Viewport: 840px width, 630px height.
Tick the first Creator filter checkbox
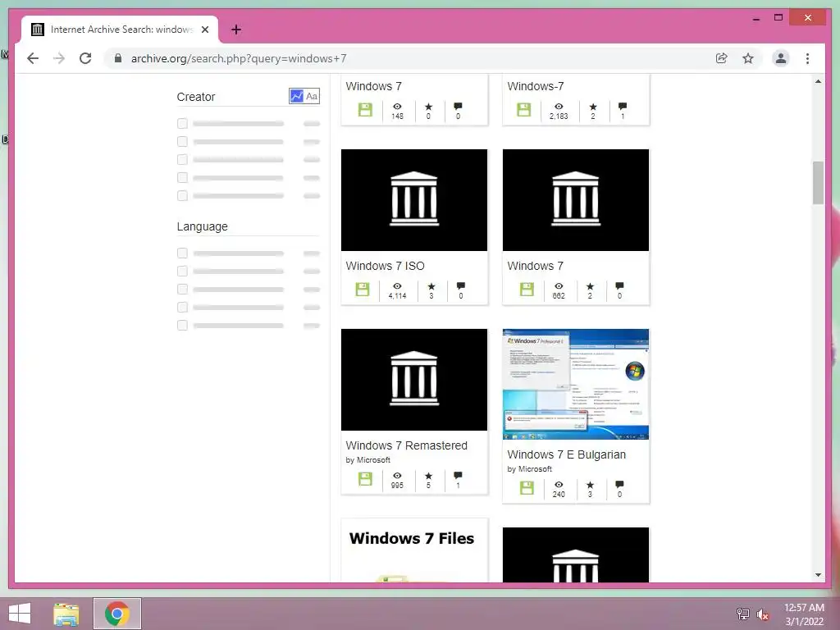pyautogui.click(x=182, y=124)
